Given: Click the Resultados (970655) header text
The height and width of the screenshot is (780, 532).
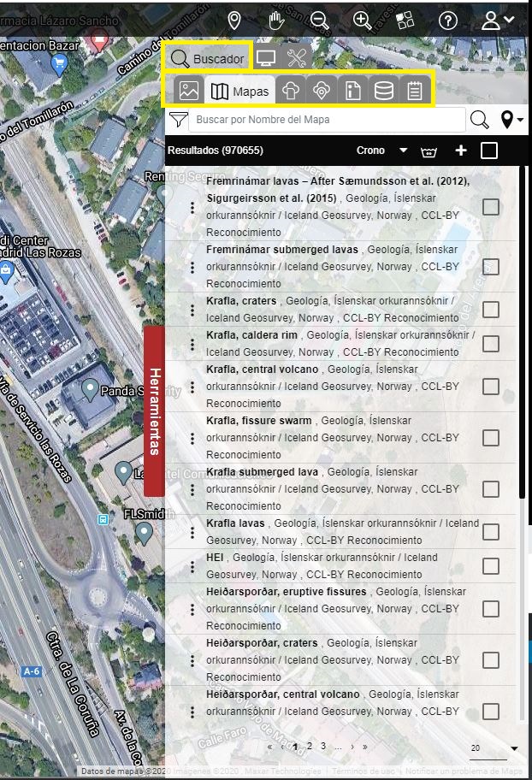Looking at the screenshot, I should pos(216,151).
